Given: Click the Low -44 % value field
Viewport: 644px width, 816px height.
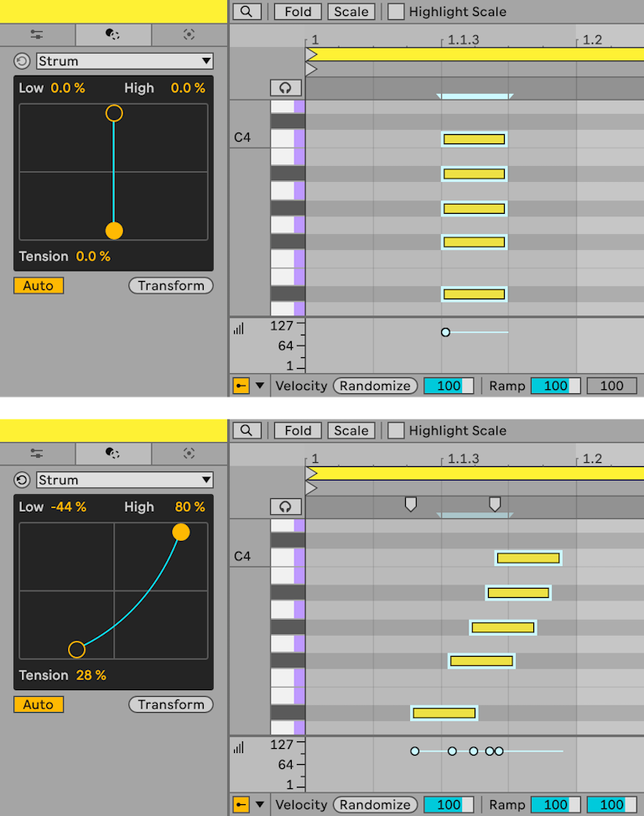Looking at the screenshot, I should tap(68, 507).
